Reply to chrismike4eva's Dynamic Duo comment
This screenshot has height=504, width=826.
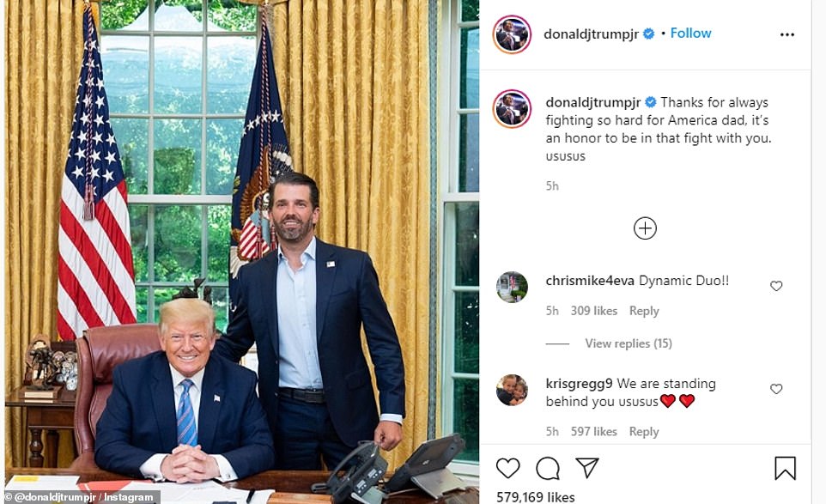tap(644, 311)
